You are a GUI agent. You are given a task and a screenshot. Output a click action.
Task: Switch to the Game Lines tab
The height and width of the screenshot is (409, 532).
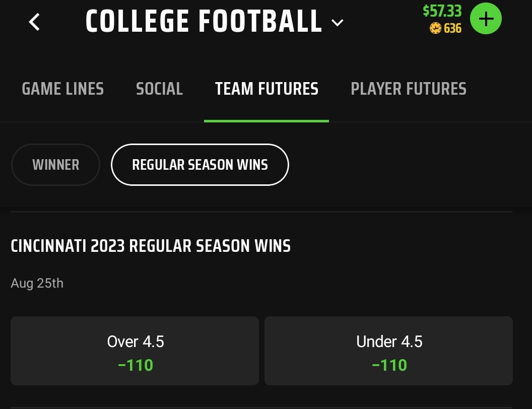pos(62,89)
